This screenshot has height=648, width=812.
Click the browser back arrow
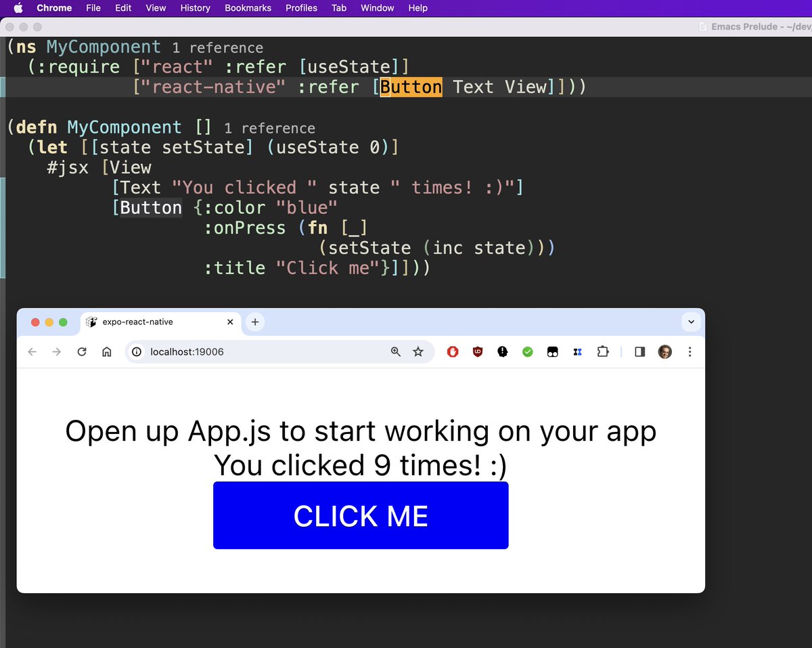(32, 351)
